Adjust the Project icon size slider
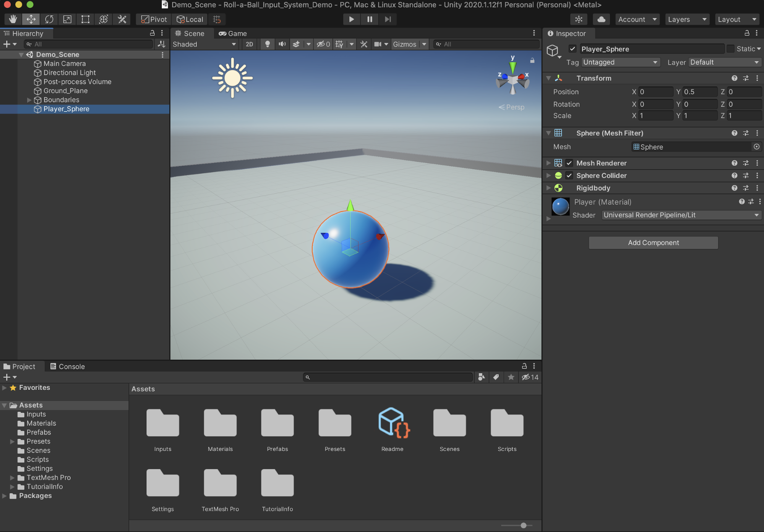Viewport: 764px width, 532px height. coord(523,526)
